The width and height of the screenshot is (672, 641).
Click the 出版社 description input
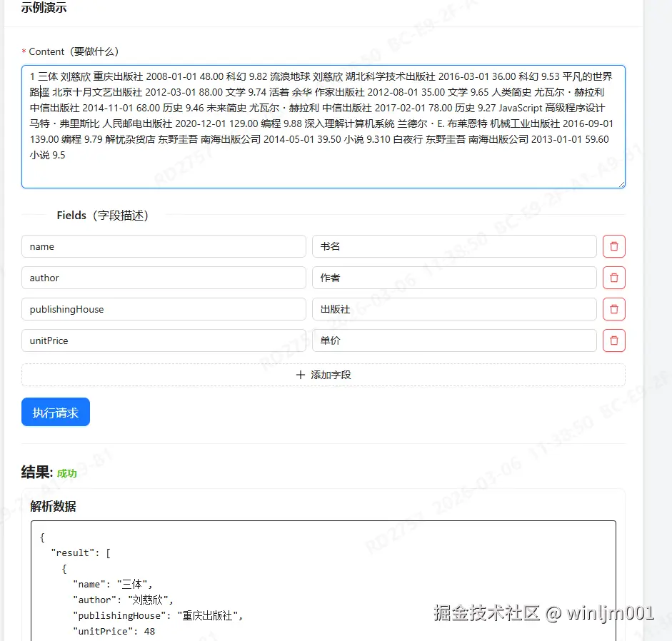(454, 309)
